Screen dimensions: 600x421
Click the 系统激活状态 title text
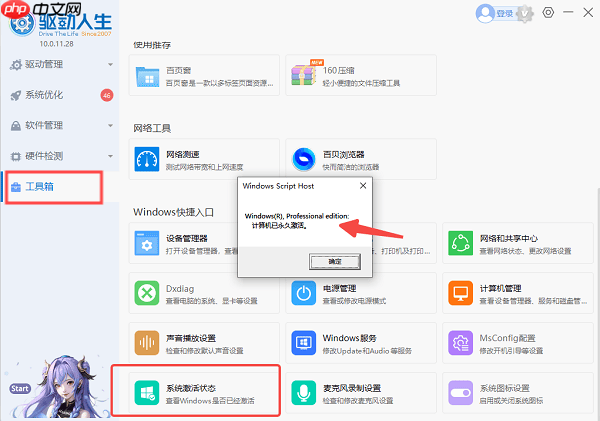191,388
